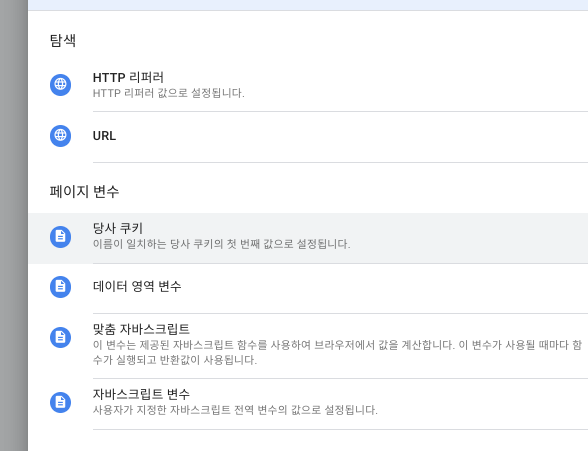Click the 페이지 변수 section heading
Screen dimensions: 588x451
(x=84, y=192)
